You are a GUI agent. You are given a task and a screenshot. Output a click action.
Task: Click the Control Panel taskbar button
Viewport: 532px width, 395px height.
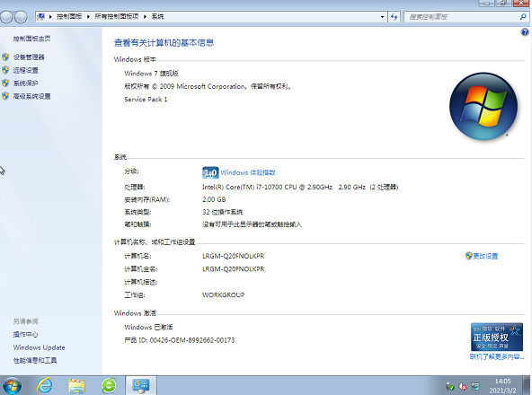pos(141,385)
